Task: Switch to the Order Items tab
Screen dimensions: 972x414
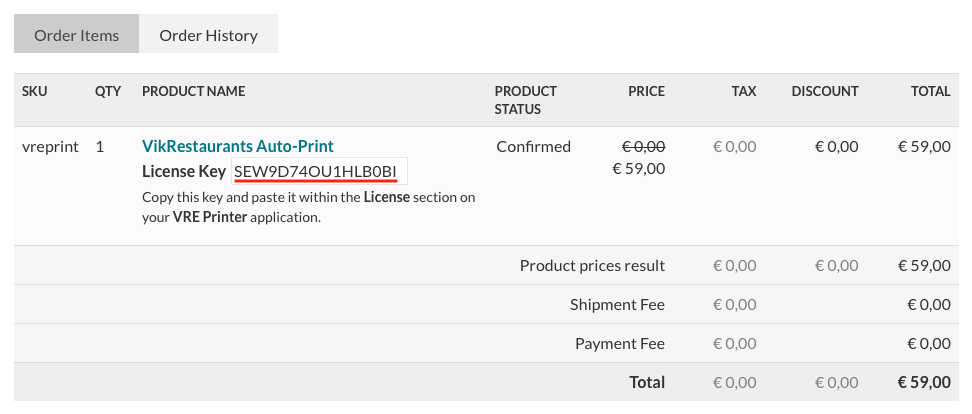Action: click(x=76, y=35)
